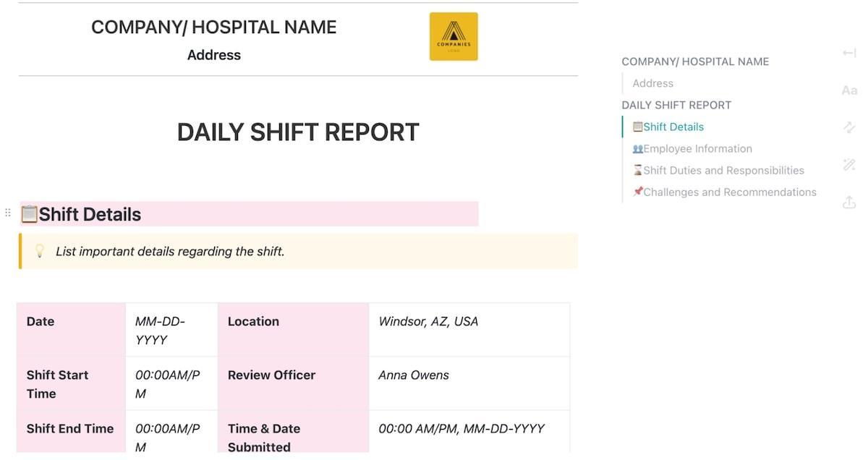Click the MM-DD-YYYY date cell
This screenshot has width=868, height=460.
[161, 330]
